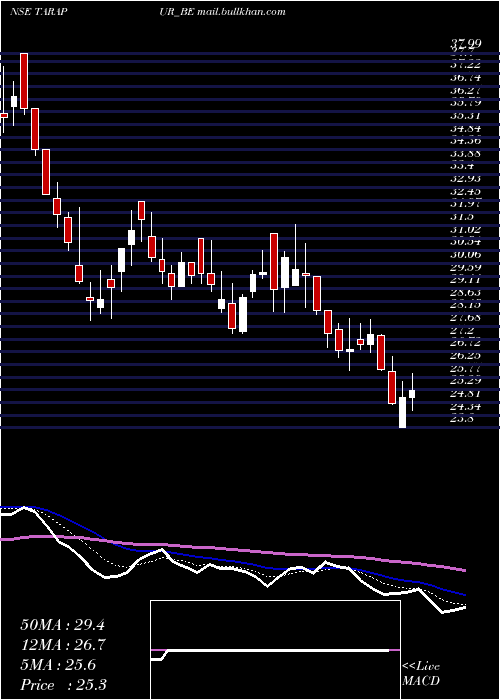Image resolution: width=500 pixels, height=700 pixels.
Task: Click the 27.68 price axis label
Action: pos(465,318)
